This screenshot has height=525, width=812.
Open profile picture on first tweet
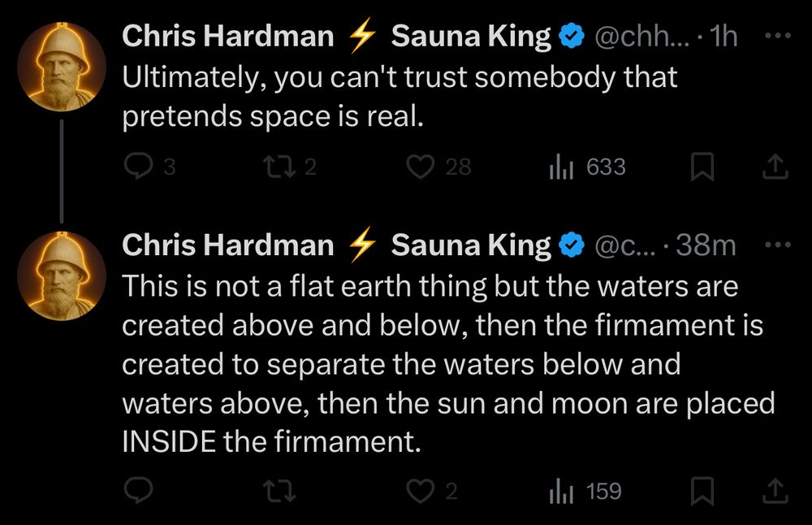click(62, 67)
